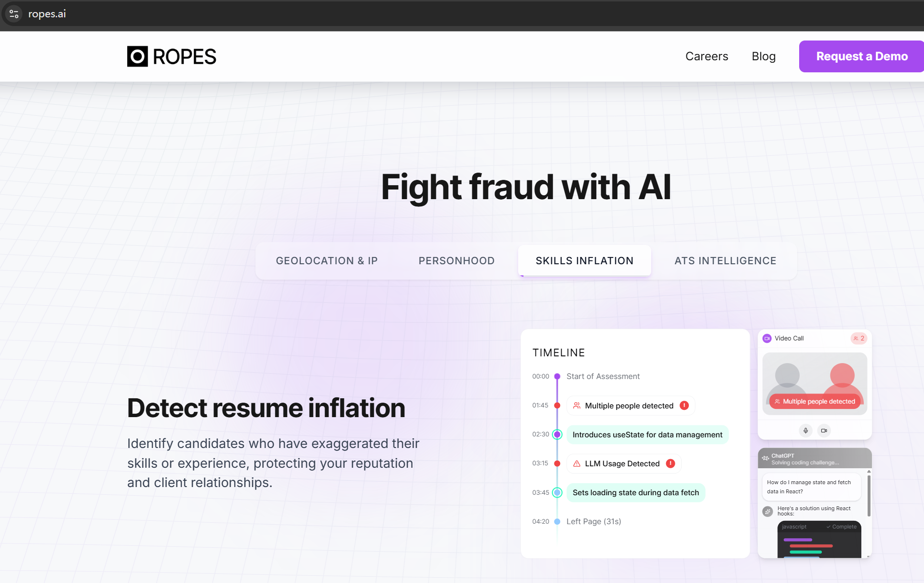Click the participant count badge showing 2
This screenshot has width=924, height=583.
pos(859,339)
